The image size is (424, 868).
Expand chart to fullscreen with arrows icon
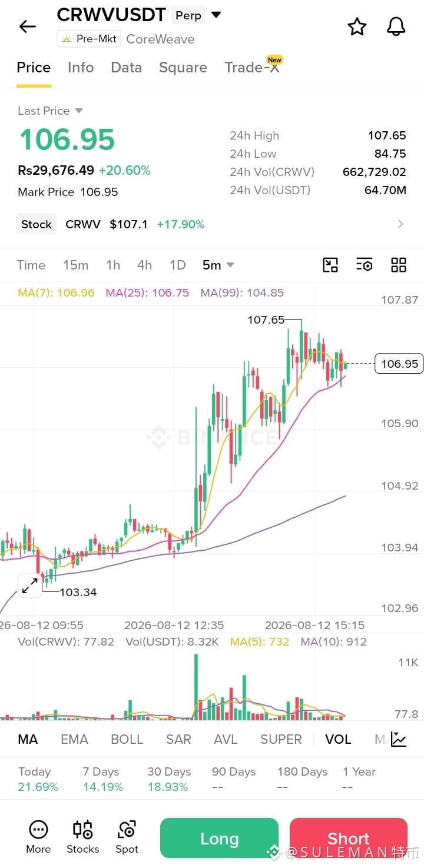[29, 586]
